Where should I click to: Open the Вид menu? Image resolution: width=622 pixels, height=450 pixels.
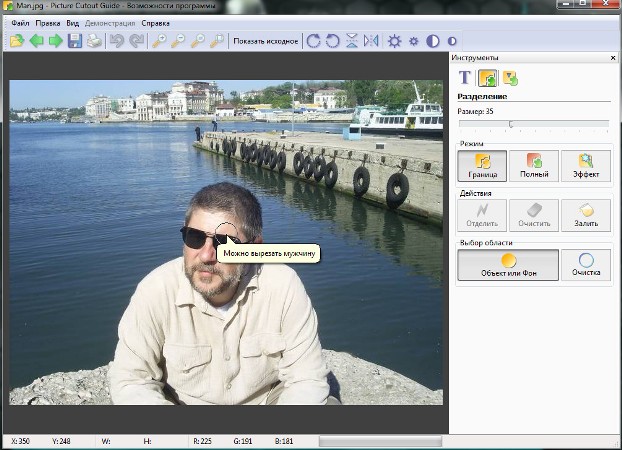coord(73,23)
